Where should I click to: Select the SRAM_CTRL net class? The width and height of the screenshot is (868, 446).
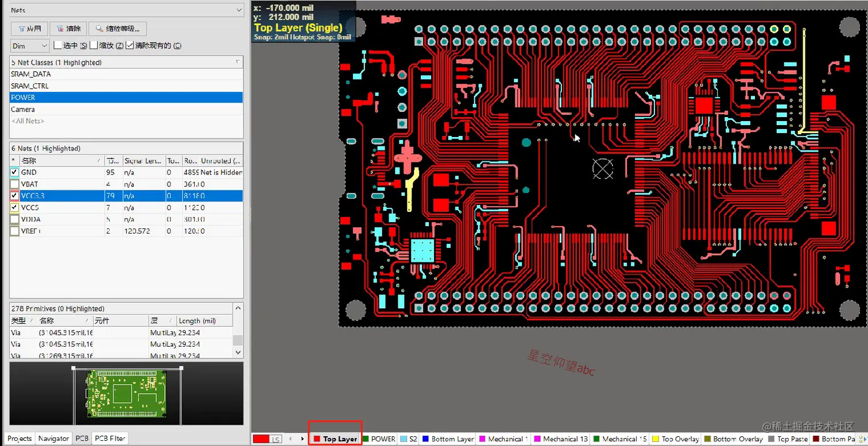pos(126,86)
